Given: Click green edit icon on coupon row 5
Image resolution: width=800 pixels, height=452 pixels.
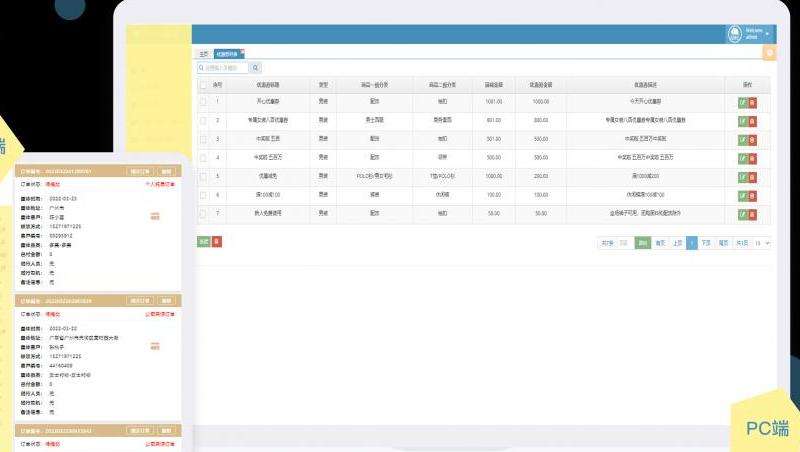Looking at the screenshot, I should tap(743, 177).
